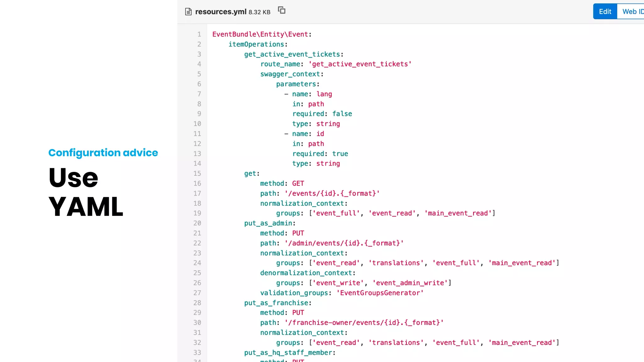Click the Configuration advice heading
The height and width of the screenshot is (362, 644).
[x=103, y=153]
